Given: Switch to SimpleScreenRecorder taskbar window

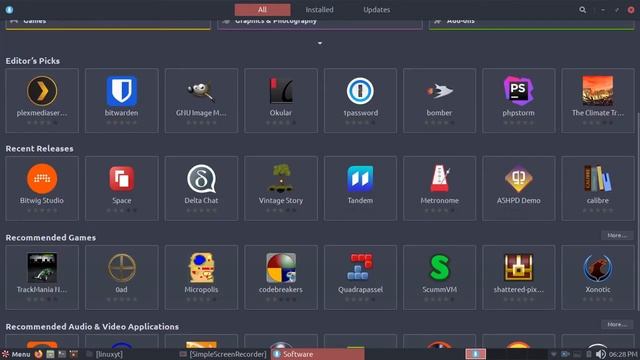Looking at the screenshot, I should click(223, 354).
